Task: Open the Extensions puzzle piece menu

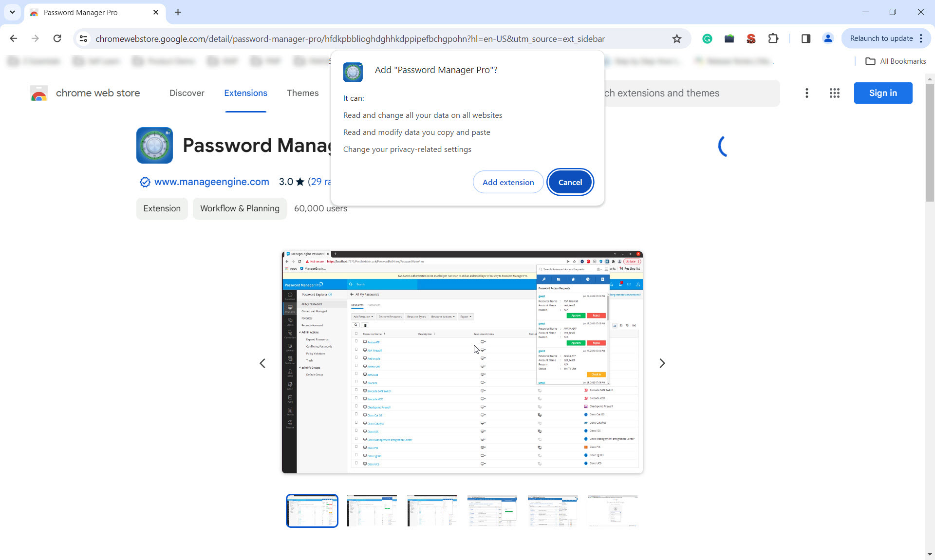Action: 773,38
